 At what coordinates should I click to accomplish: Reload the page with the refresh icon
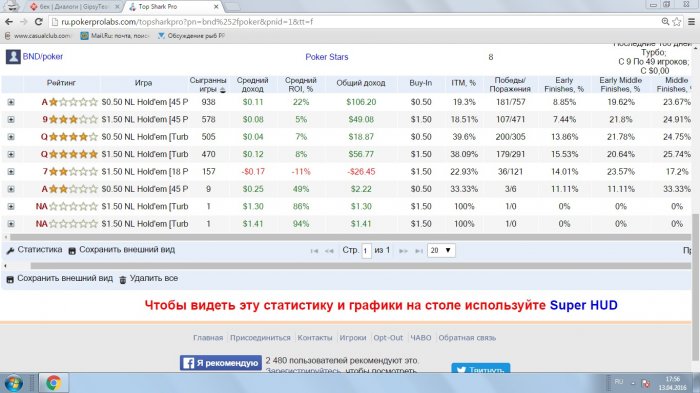pyautogui.click(x=38, y=21)
